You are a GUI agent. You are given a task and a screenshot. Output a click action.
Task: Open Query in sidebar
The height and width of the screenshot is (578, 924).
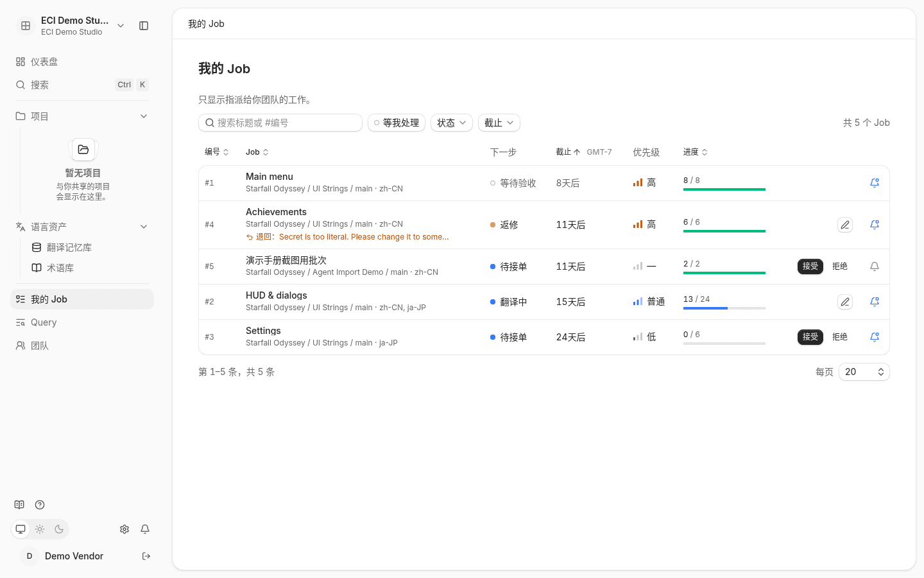tap(82, 322)
